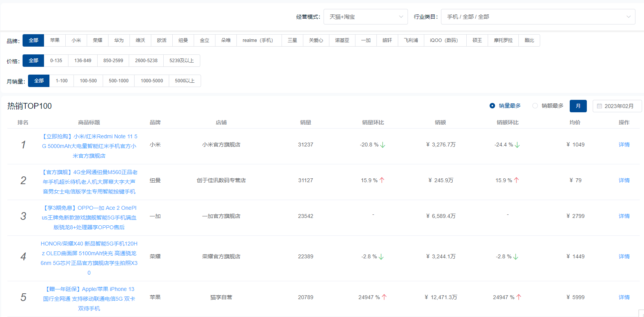
Task: Select price range 5239及以上
Action: [182, 61]
